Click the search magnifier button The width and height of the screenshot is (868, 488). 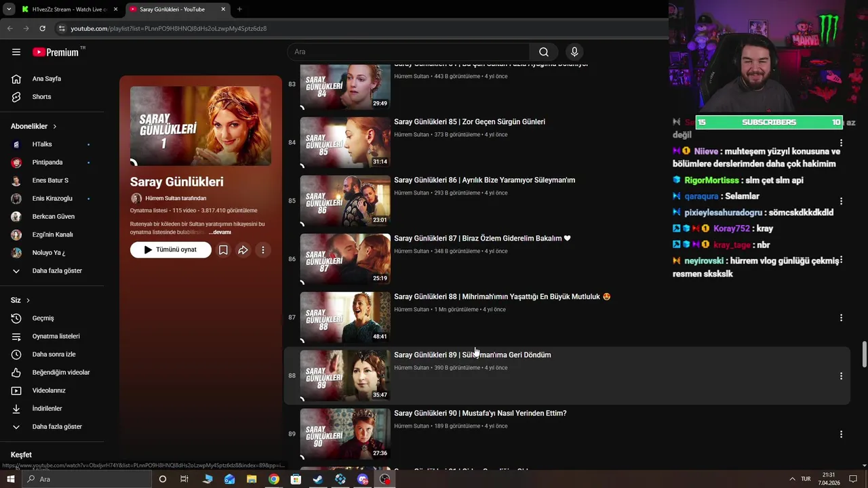tap(544, 52)
